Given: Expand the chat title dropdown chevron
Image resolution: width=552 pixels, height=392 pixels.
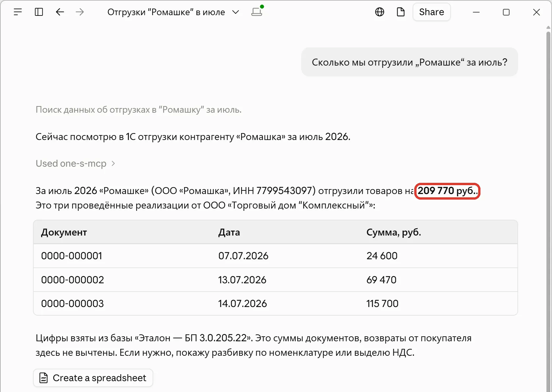Looking at the screenshot, I should pos(236,12).
